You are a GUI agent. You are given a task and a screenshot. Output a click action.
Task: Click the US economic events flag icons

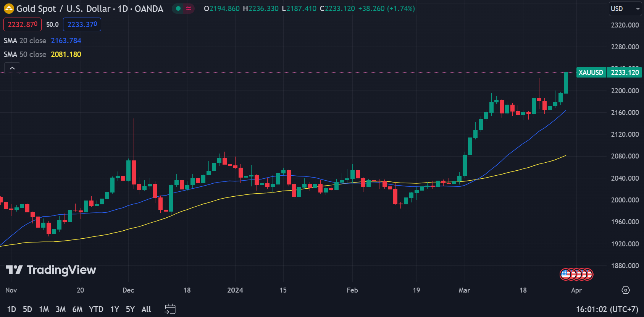(x=576, y=274)
